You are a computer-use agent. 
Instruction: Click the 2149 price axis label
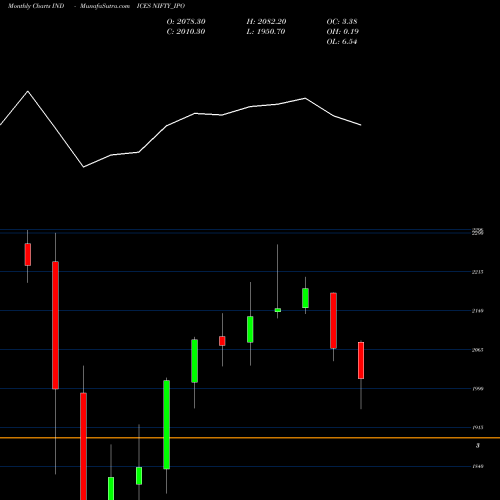tap(477, 311)
